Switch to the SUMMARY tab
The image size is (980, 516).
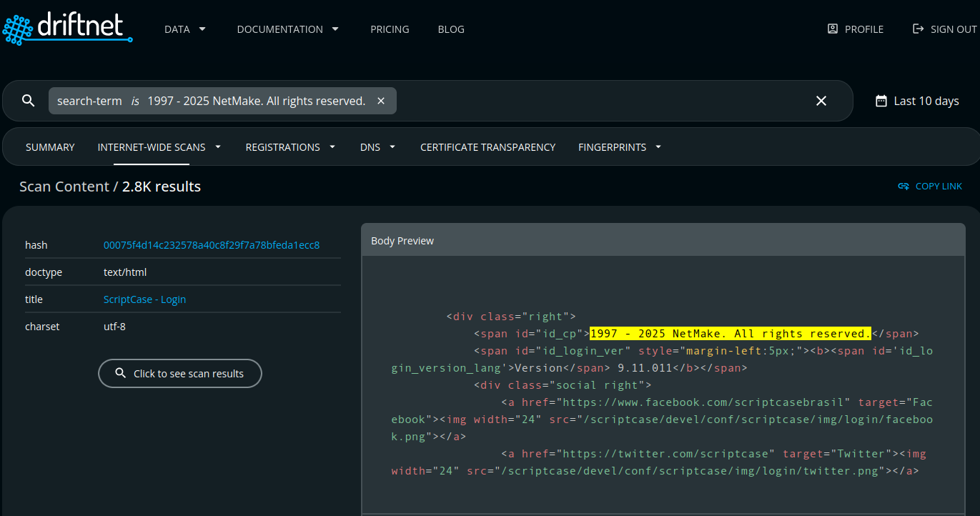[x=50, y=147]
